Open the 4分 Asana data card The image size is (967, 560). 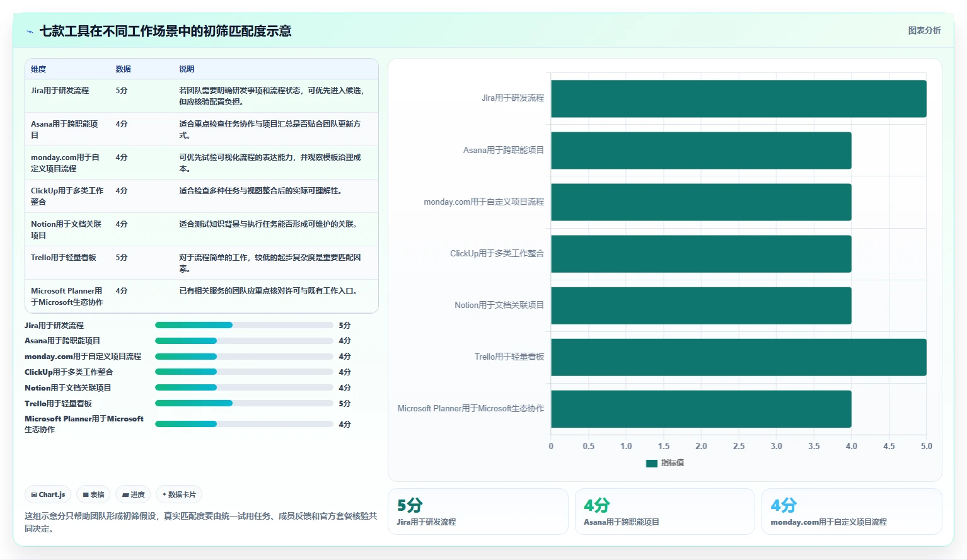[x=665, y=511]
